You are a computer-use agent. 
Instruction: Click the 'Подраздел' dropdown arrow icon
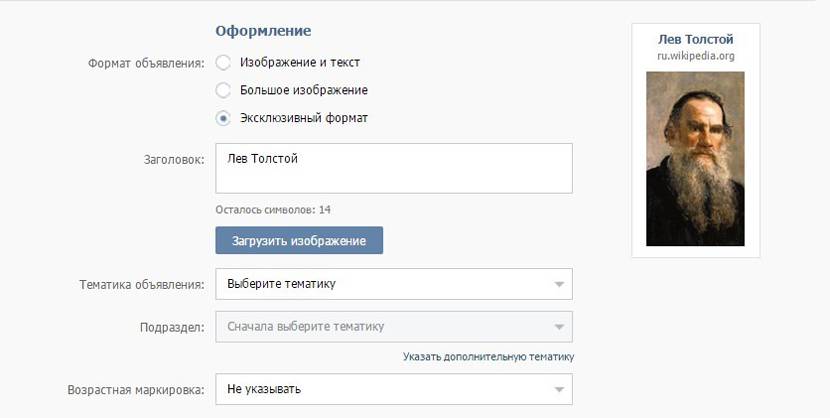[x=558, y=327]
